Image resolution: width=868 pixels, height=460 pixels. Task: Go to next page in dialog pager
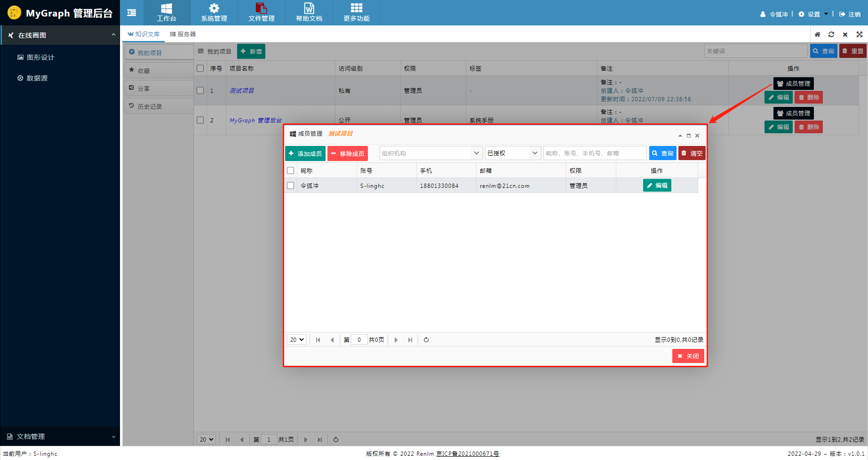point(396,340)
